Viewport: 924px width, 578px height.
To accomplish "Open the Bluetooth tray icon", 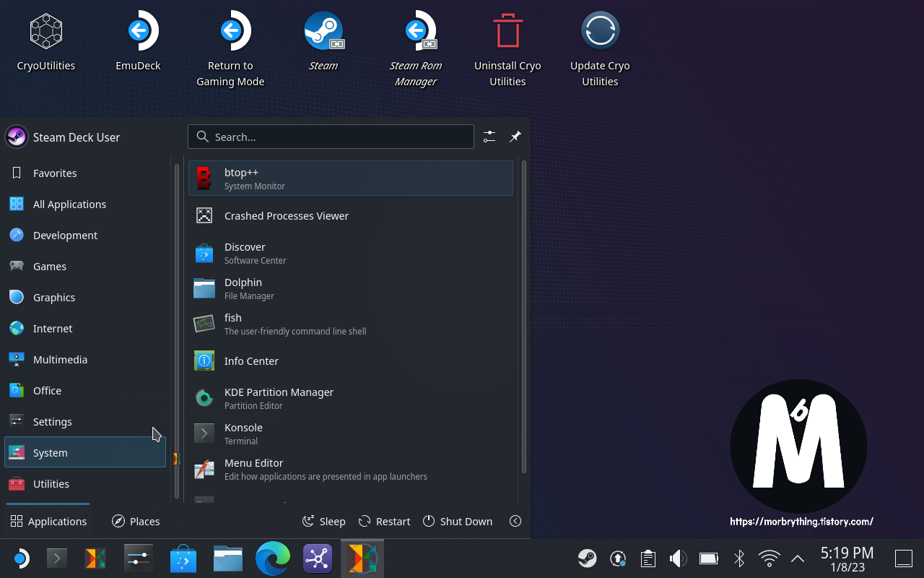I will pos(739,558).
